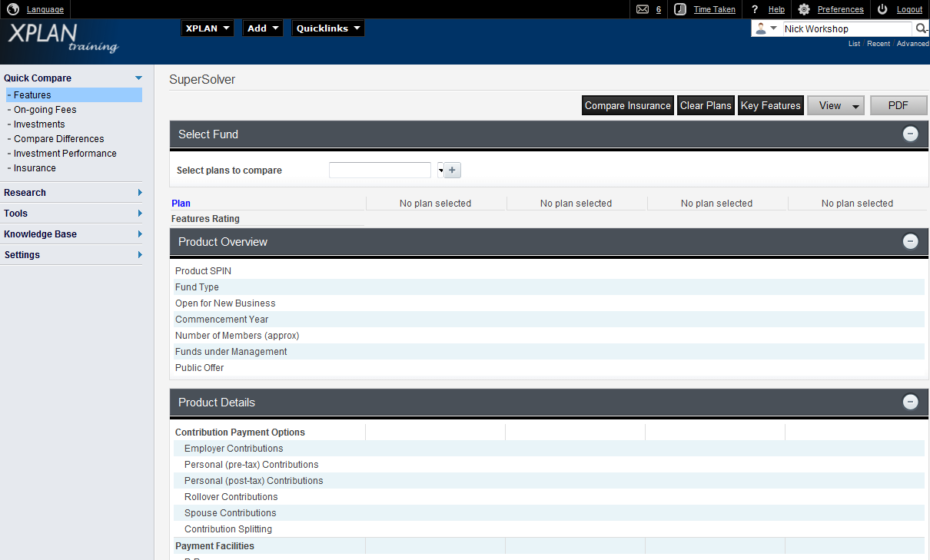Click the last No plan selected cell
Screen dimensions: 930x560
pos(857,204)
